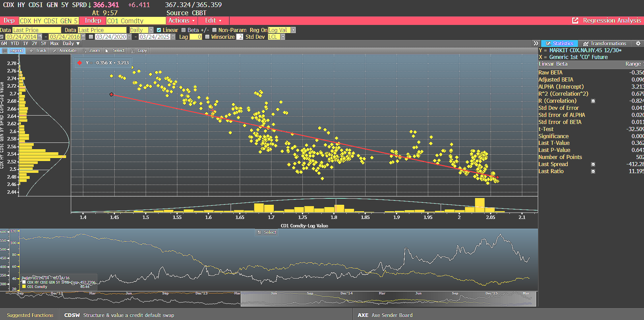Select the 2Y time range
The height and width of the screenshot is (320, 644).
(x=34, y=43)
